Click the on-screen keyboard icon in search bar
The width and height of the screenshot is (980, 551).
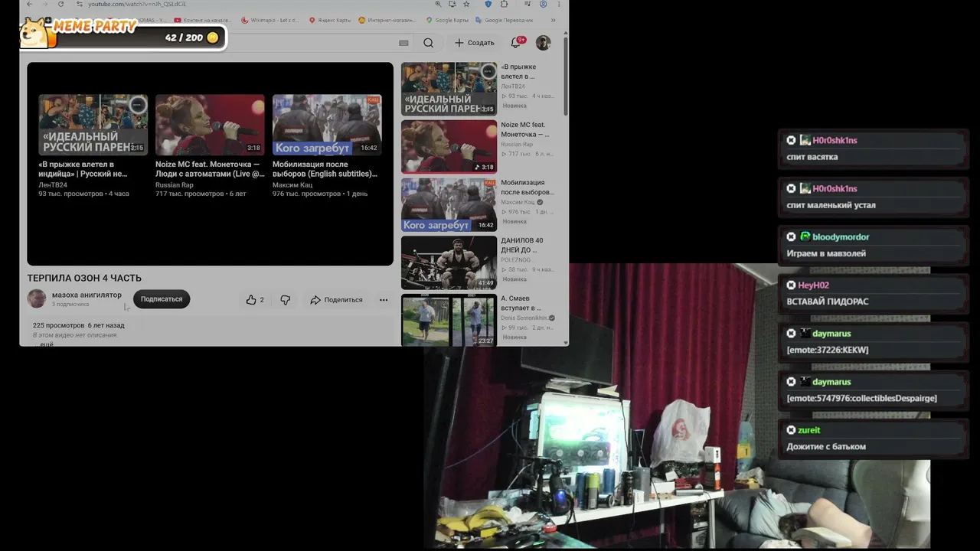pos(403,43)
